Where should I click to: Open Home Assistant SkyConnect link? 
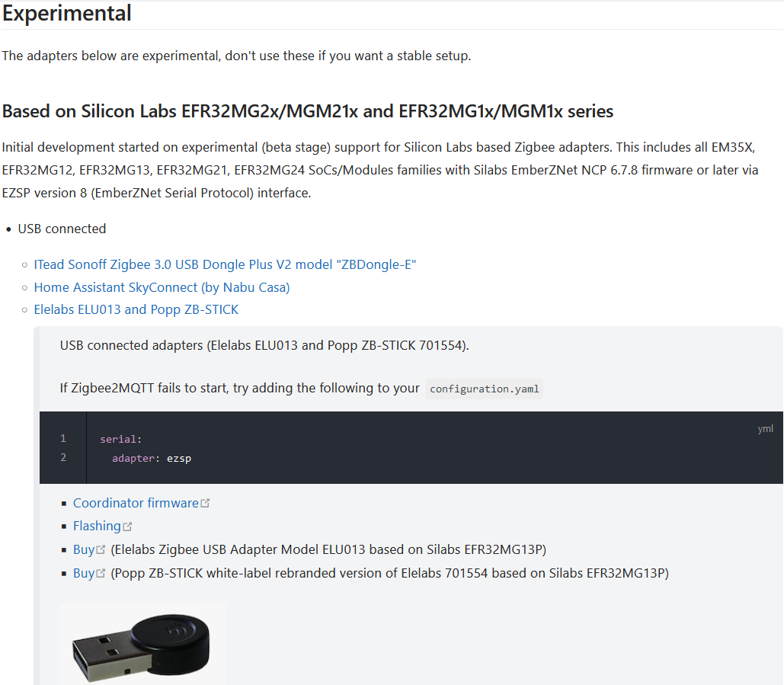point(162,287)
